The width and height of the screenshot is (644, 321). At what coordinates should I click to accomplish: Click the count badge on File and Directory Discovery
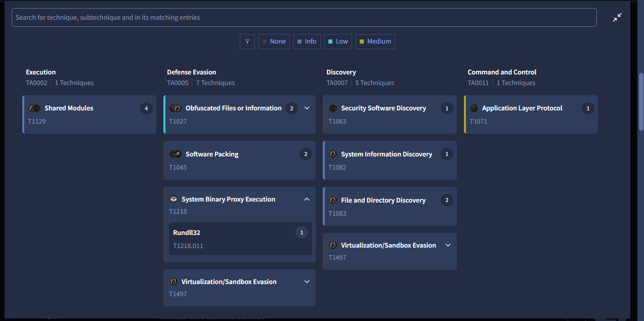point(447,200)
